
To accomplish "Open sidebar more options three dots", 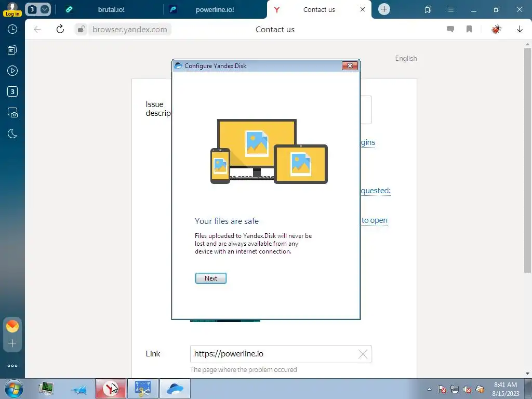I will point(12,366).
